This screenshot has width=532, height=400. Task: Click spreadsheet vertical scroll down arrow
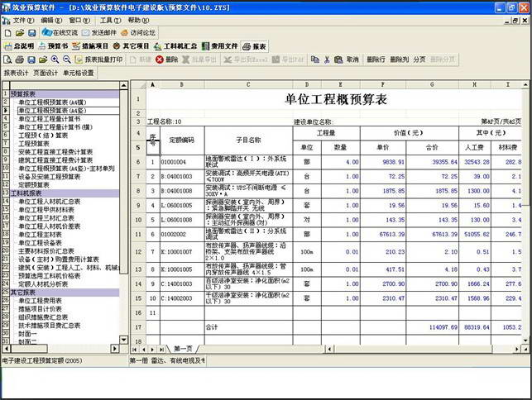pyautogui.click(x=525, y=340)
